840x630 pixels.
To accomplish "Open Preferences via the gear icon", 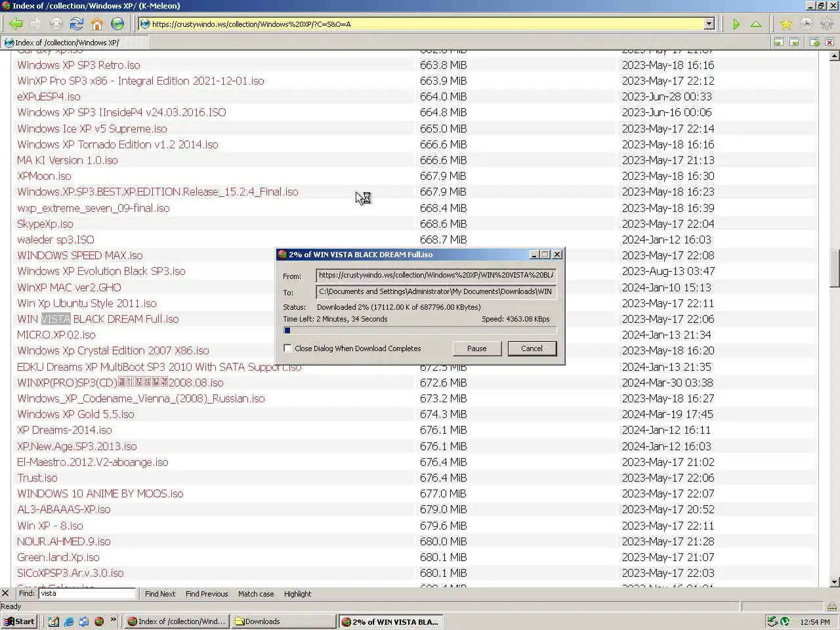I will 826,24.
